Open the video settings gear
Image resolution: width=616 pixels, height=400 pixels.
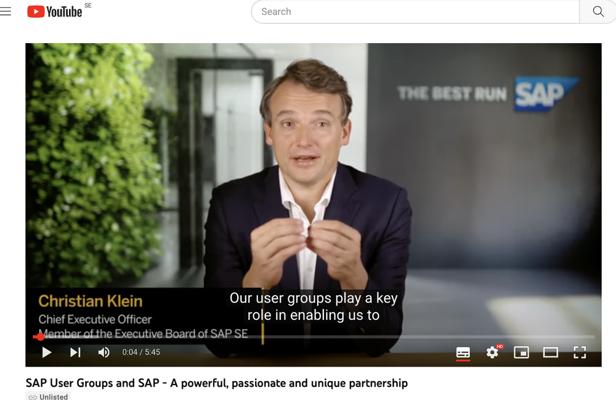492,352
